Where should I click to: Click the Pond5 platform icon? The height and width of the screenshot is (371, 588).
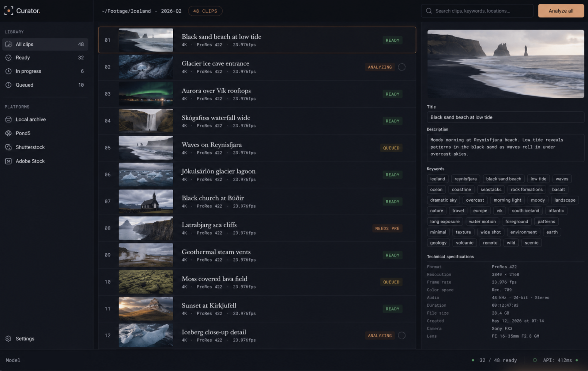pyautogui.click(x=9, y=133)
